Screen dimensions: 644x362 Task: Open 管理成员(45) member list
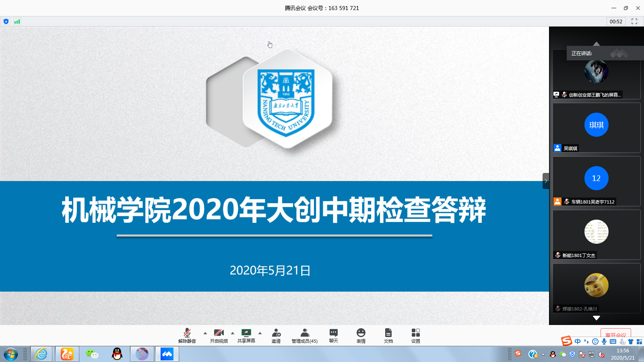[305, 335]
